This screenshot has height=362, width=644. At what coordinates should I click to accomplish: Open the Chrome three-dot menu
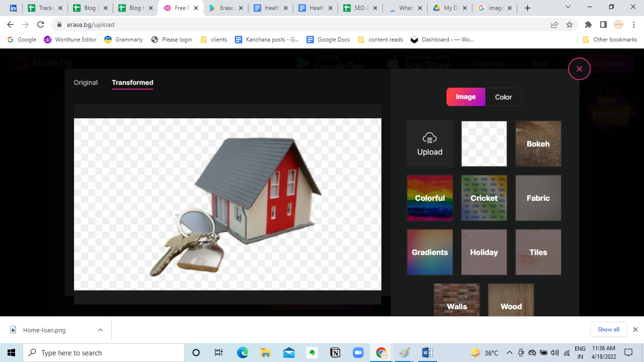coord(634,25)
